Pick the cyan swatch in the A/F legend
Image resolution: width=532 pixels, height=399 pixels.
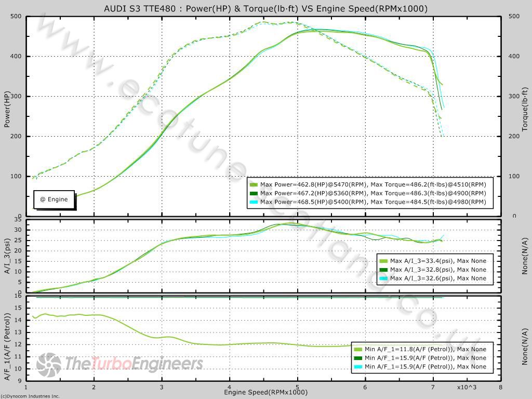coord(358,367)
